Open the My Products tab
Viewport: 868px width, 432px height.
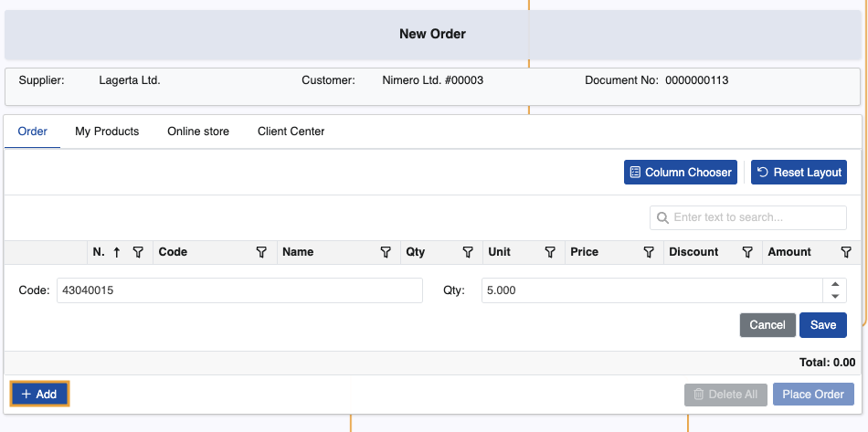click(x=107, y=132)
